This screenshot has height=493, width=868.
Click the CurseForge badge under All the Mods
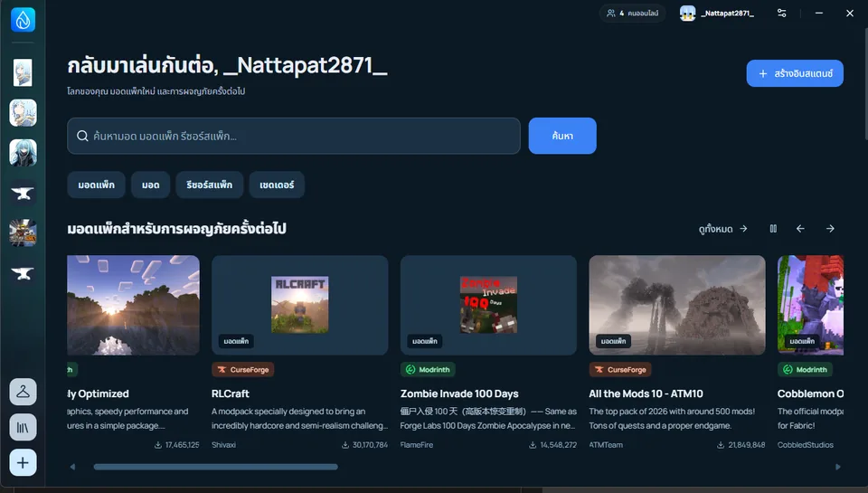click(x=620, y=369)
